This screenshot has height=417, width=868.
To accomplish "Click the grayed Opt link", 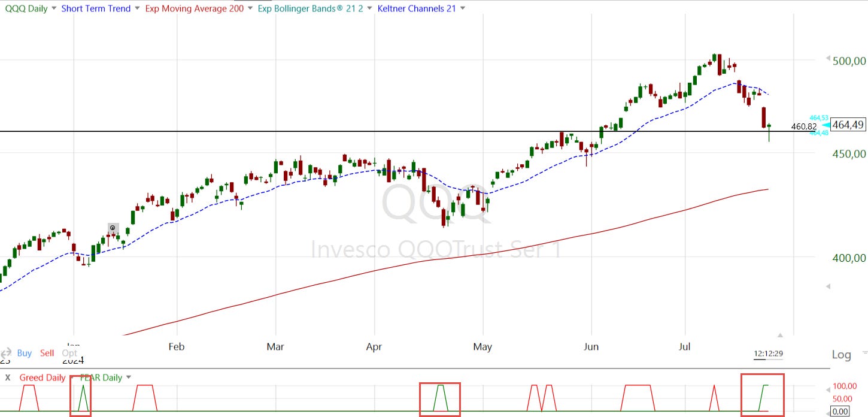I will tap(69, 353).
